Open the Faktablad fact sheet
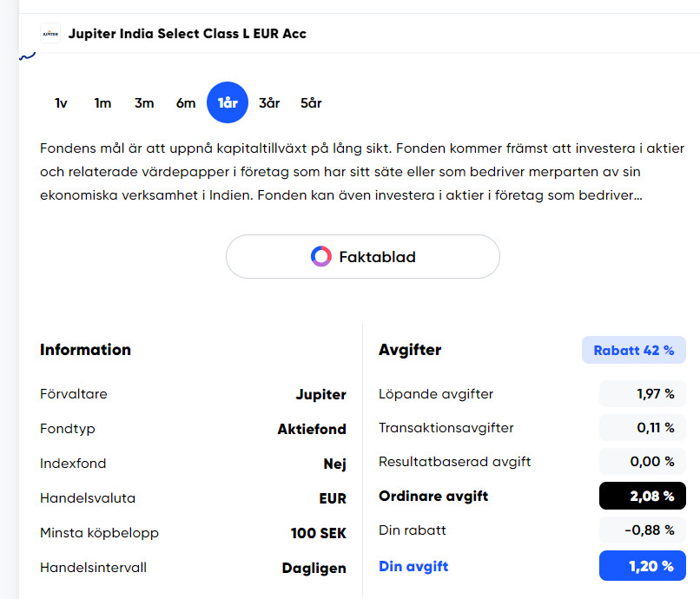This screenshot has height=599, width=700. click(363, 257)
